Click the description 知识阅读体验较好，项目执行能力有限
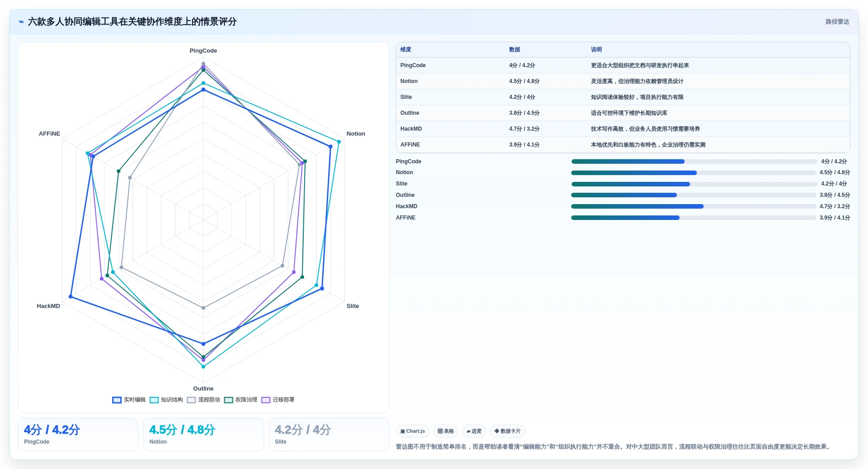The height and width of the screenshot is (469, 868). [x=637, y=97]
